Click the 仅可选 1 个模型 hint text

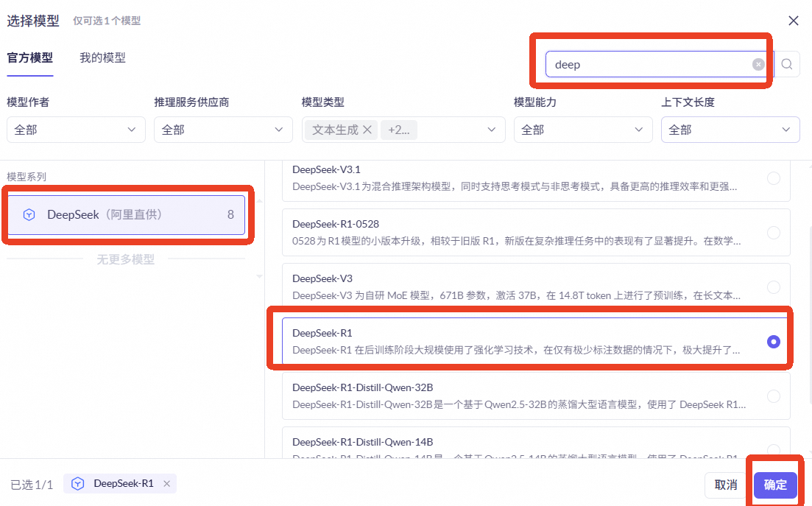[x=107, y=21]
